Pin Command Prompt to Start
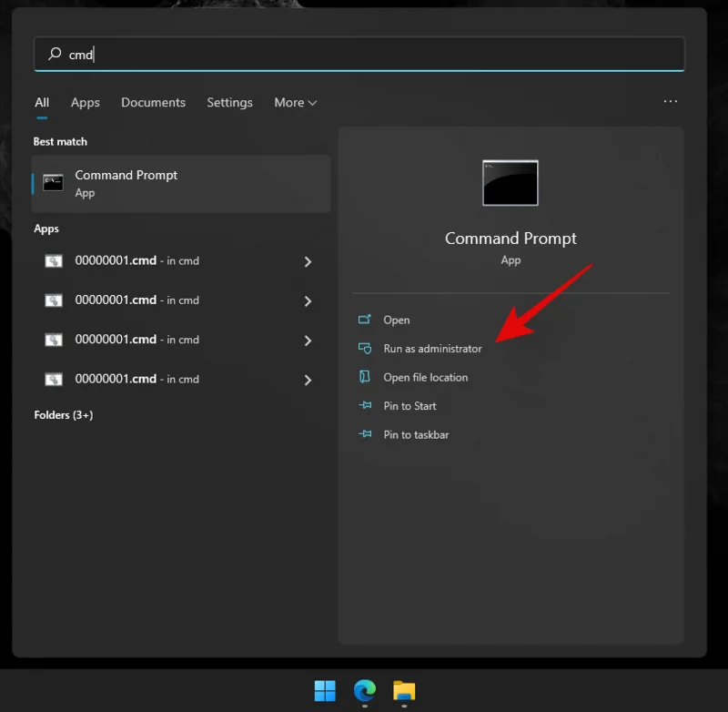Image resolution: width=728 pixels, height=712 pixels. click(409, 406)
